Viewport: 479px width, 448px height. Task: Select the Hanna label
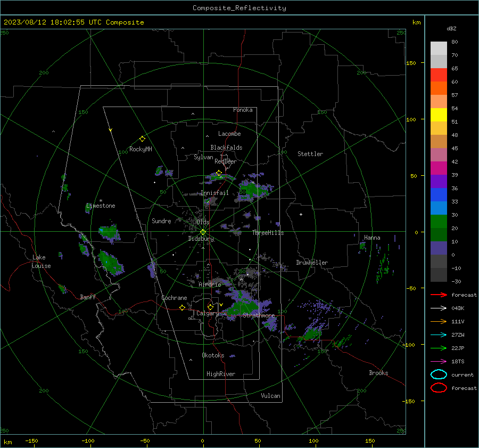pyautogui.click(x=372, y=238)
